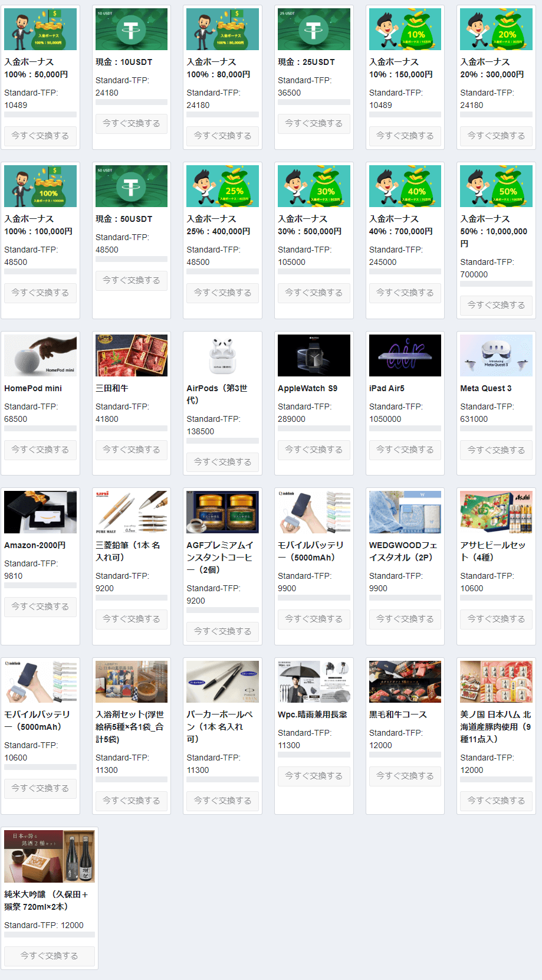Select the AGF premium instant coffee image

pyautogui.click(x=222, y=512)
